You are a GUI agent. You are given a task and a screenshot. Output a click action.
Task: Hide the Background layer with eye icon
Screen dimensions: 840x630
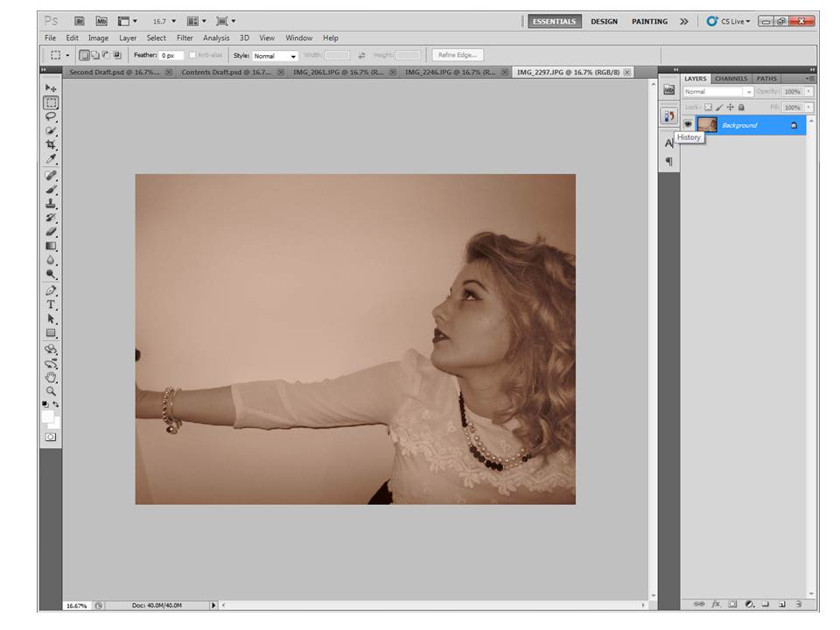click(x=688, y=125)
